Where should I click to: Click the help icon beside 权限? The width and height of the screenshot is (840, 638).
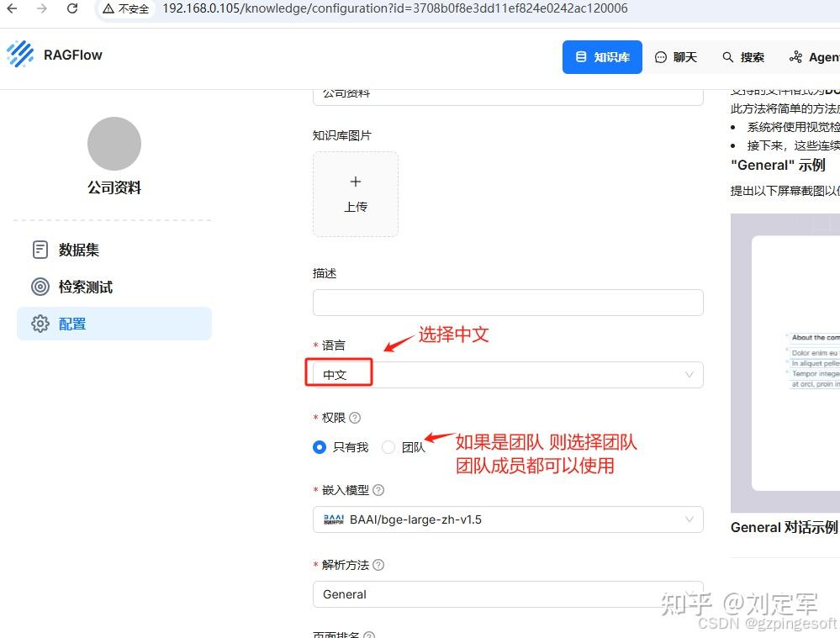tap(355, 418)
